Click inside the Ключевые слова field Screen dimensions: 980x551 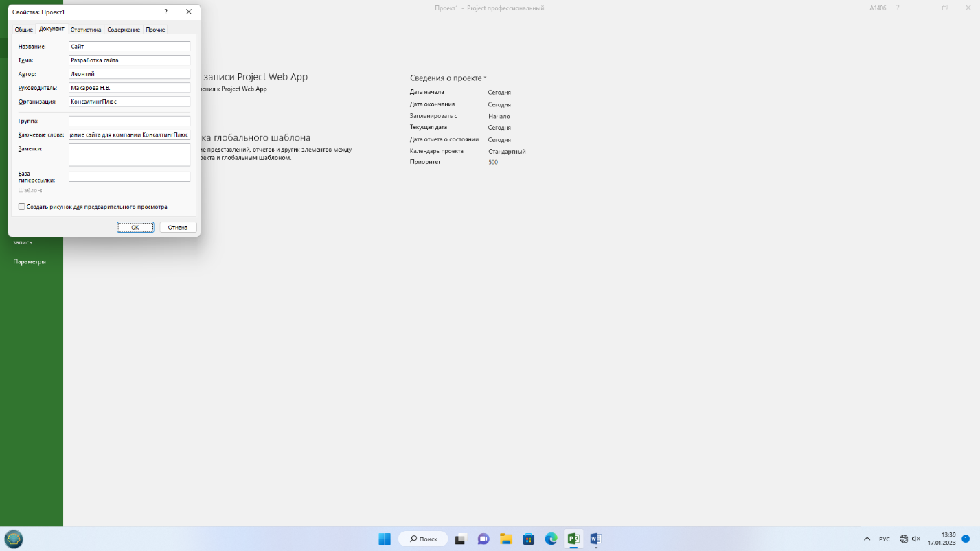click(x=129, y=134)
